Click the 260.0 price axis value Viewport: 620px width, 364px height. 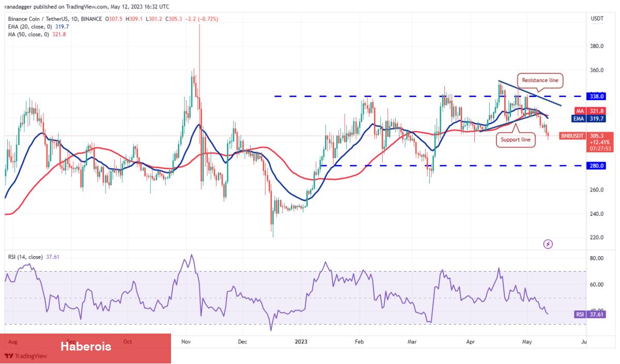pos(597,190)
